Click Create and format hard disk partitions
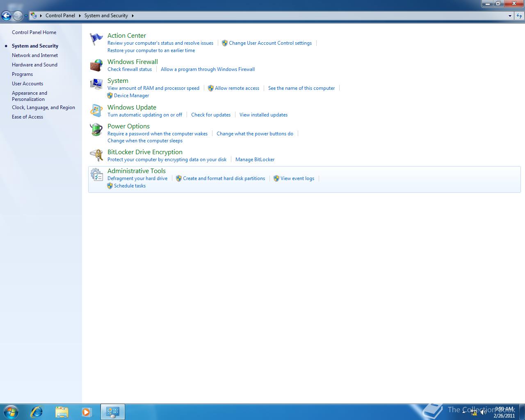 (x=224, y=178)
